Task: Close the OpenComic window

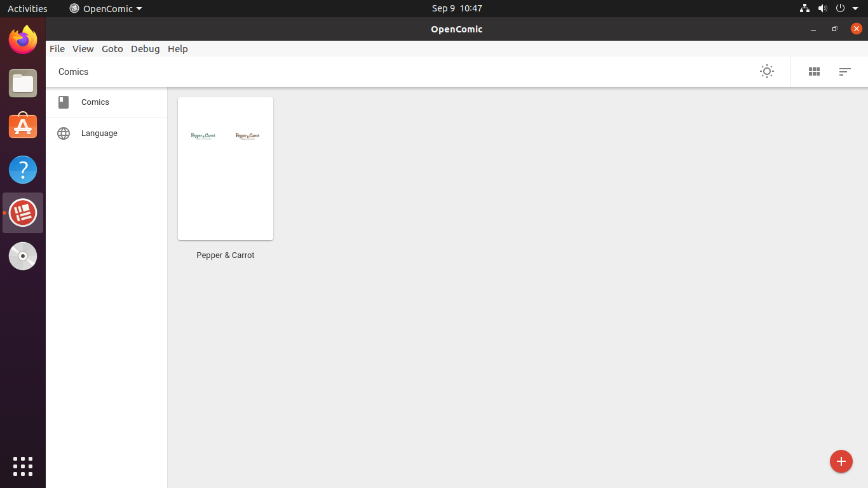Action: (x=857, y=29)
